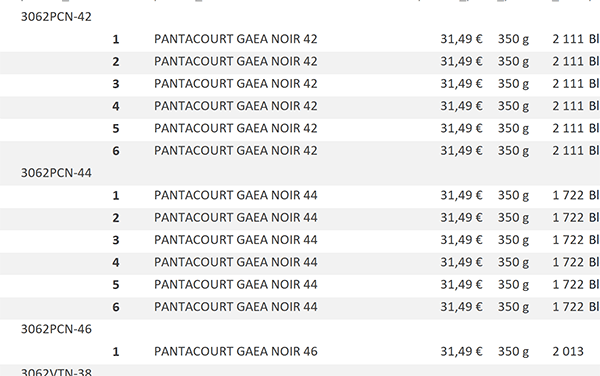Click the partially visible 3062VTN-38 group header
600x376 pixels.
[x=56, y=372]
